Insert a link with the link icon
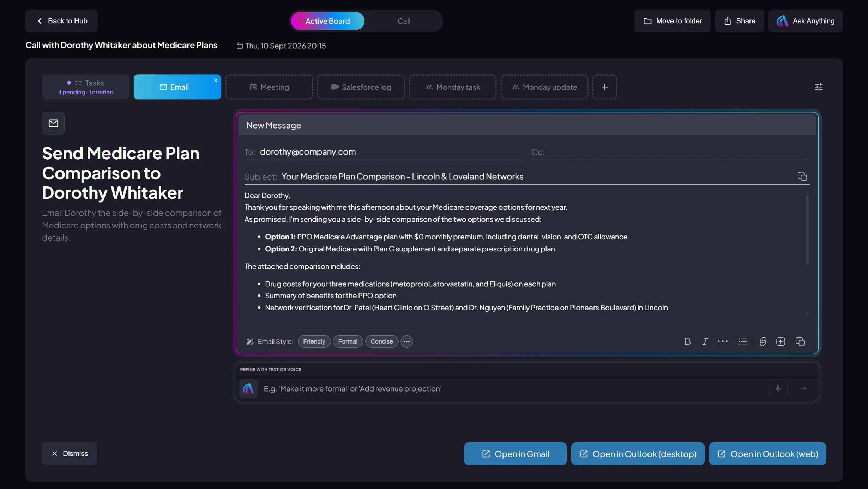This screenshot has height=489, width=868. (763, 341)
